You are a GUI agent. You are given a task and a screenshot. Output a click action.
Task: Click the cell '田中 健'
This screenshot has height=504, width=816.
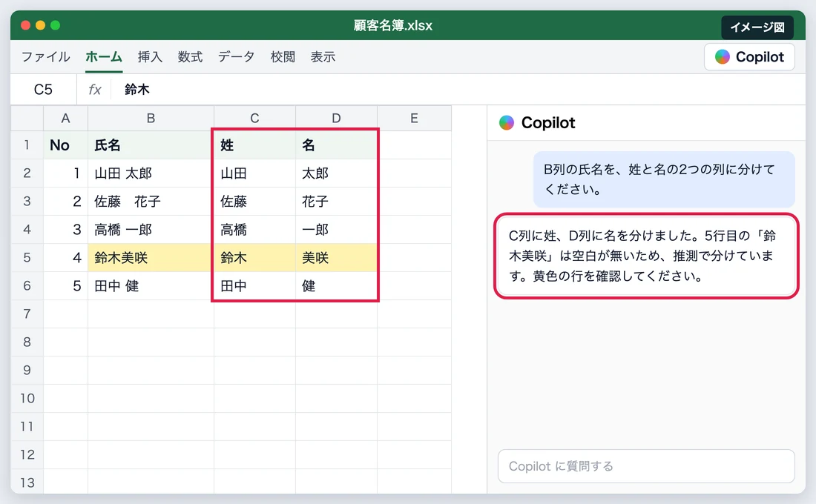(151, 285)
